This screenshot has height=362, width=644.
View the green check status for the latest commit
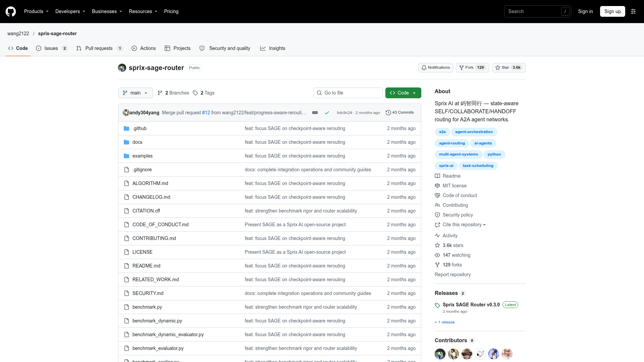pyautogui.click(x=327, y=113)
